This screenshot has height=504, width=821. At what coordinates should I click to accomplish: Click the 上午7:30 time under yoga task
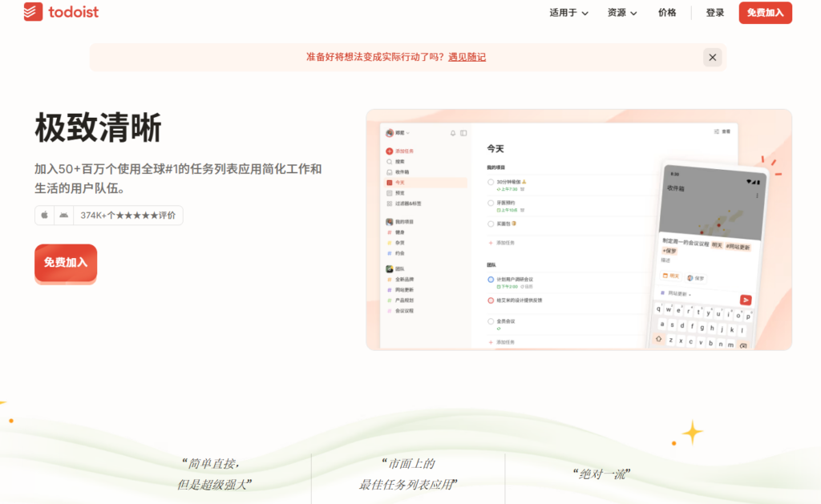(508, 189)
